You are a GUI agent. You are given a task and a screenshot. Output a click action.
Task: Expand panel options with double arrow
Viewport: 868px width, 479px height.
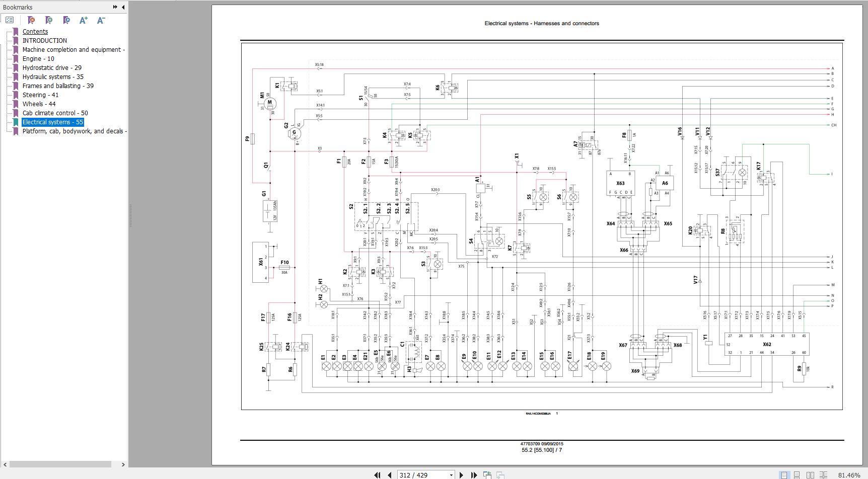pyautogui.click(x=115, y=7)
